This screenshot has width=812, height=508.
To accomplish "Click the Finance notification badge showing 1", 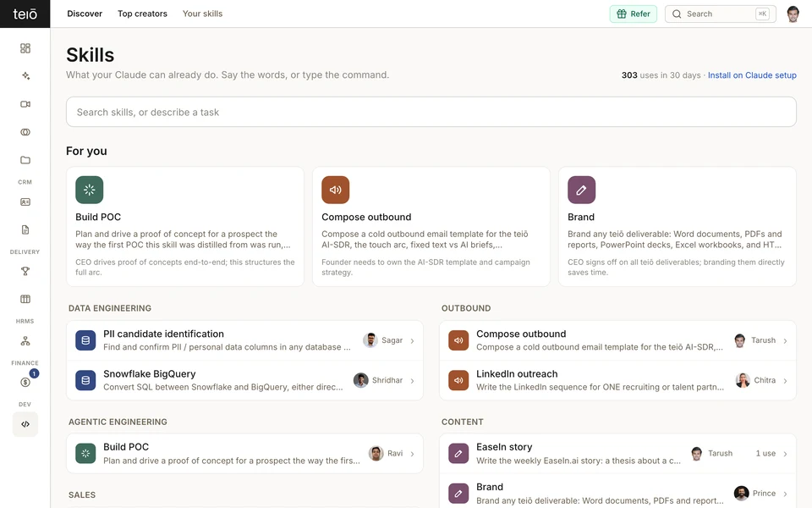I will 34,373.
